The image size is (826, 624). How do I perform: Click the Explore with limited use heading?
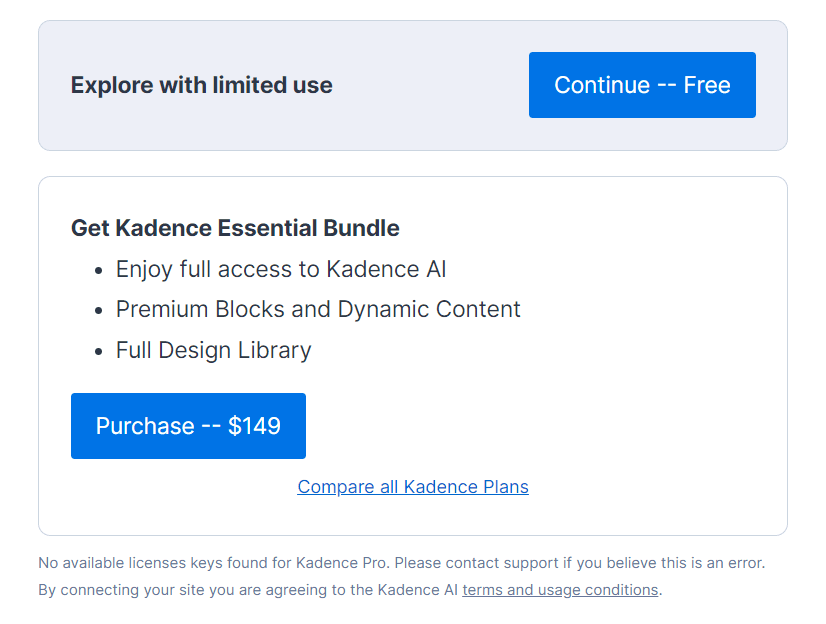[201, 85]
